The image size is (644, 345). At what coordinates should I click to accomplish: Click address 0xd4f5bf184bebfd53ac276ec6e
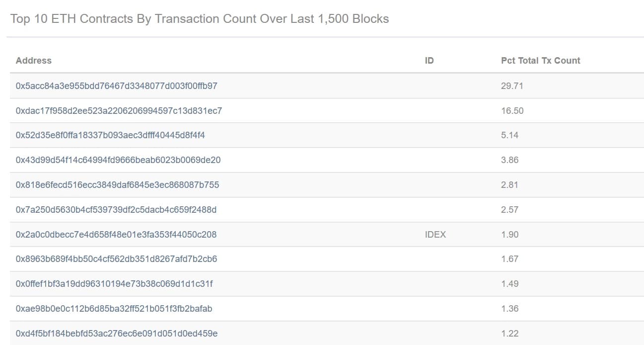117,334
